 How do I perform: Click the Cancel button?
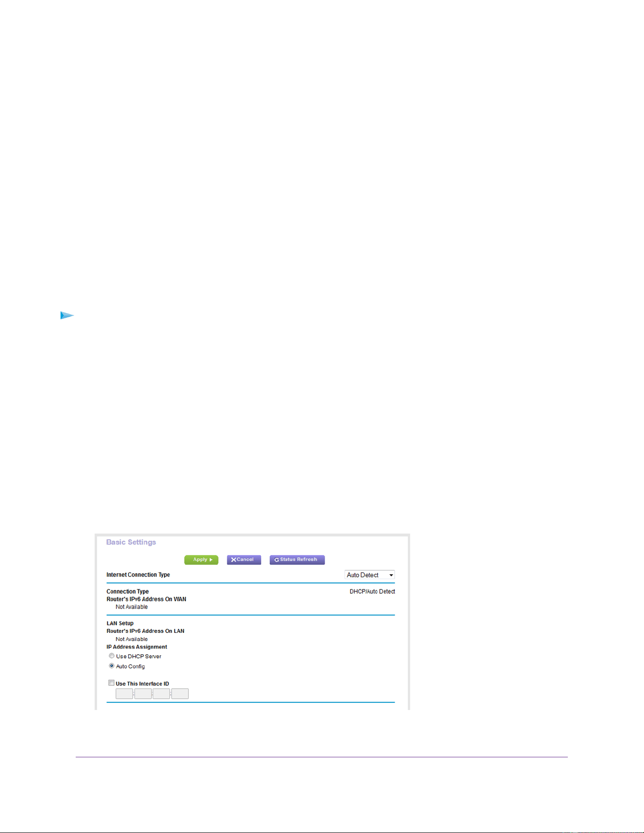(x=244, y=560)
